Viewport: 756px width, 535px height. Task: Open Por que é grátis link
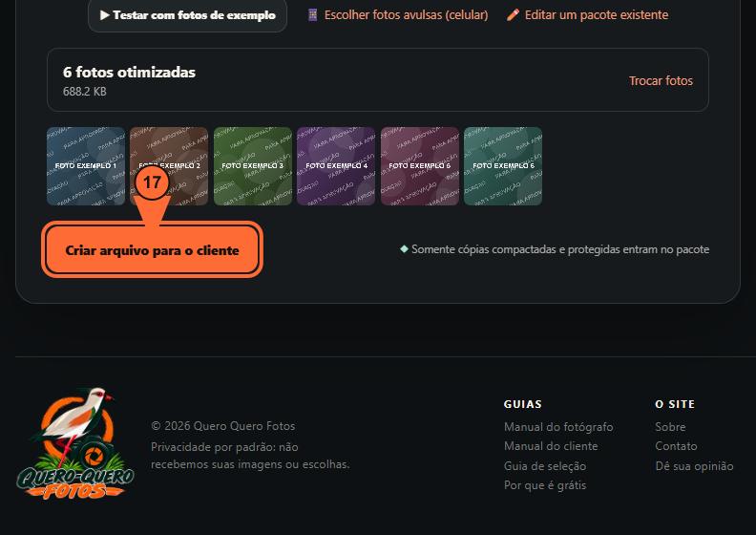545,485
